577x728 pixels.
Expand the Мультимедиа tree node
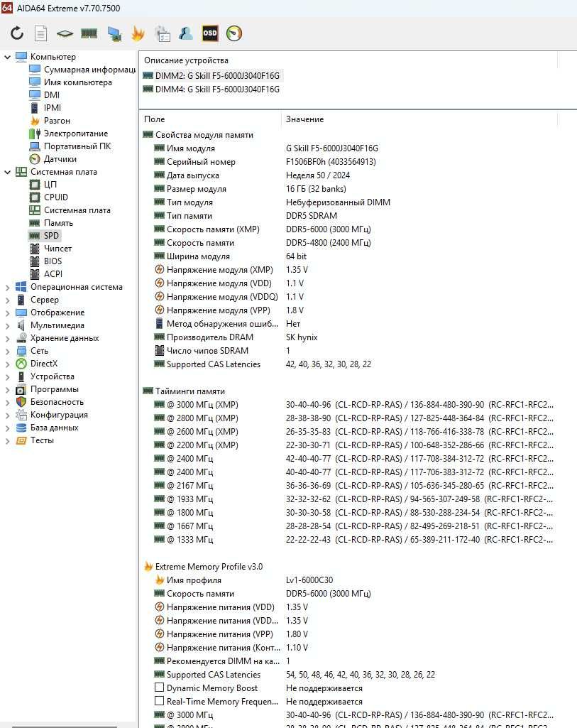(x=7, y=325)
